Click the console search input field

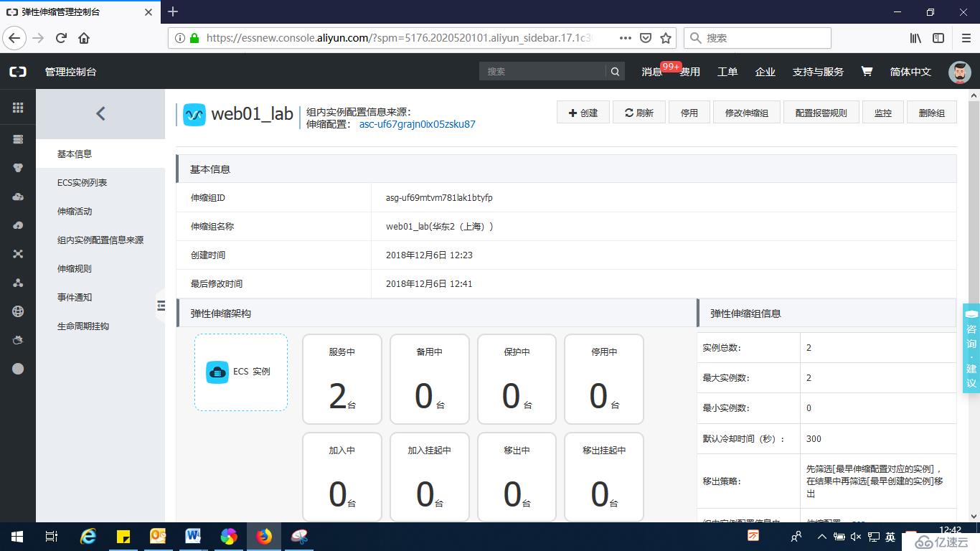pyautogui.click(x=542, y=72)
